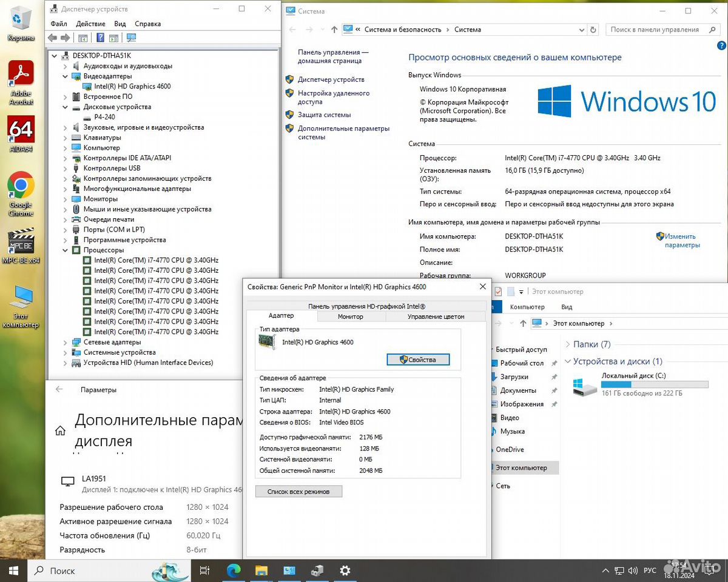The width and height of the screenshot is (728, 582).
Task: Click the Back arrow in Device Manager toolbar
Action: pyautogui.click(x=52, y=38)
